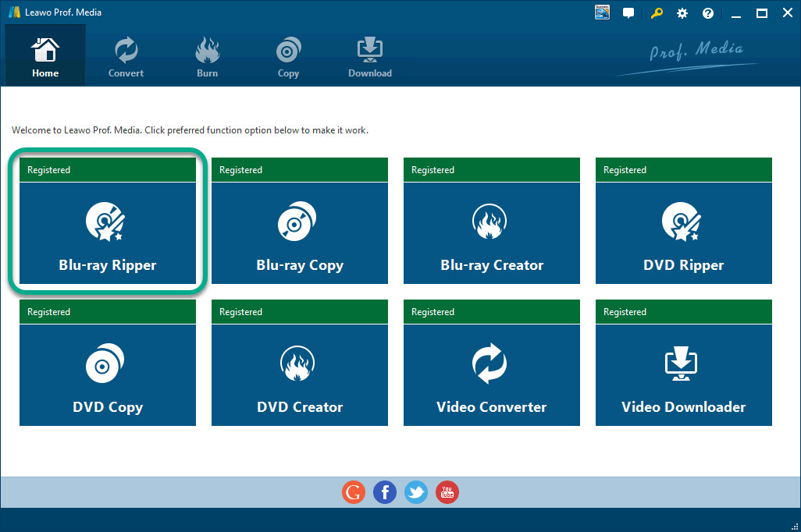Click Registered label on DVD Copy tile
The width and height of the screenshot is (801, 532).
click(x=48, y=312)
